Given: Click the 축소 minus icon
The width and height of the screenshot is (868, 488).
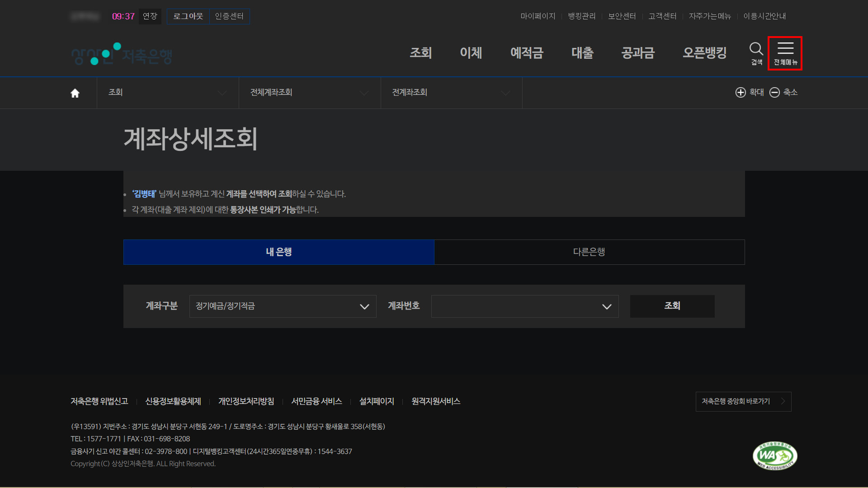Looking at the screenshot, I should point(775,92).
